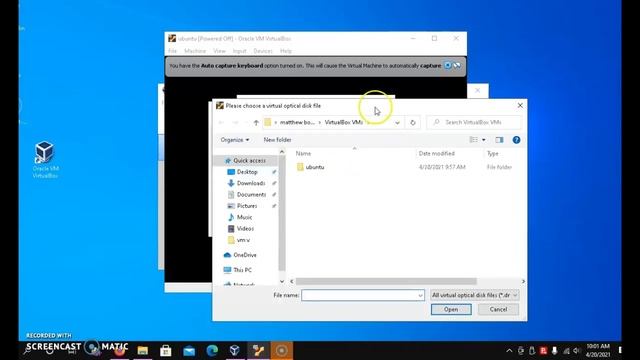Expand the File name combo box arrow
The height and width of the screenshot is (360, 640).
click(420, 295)
